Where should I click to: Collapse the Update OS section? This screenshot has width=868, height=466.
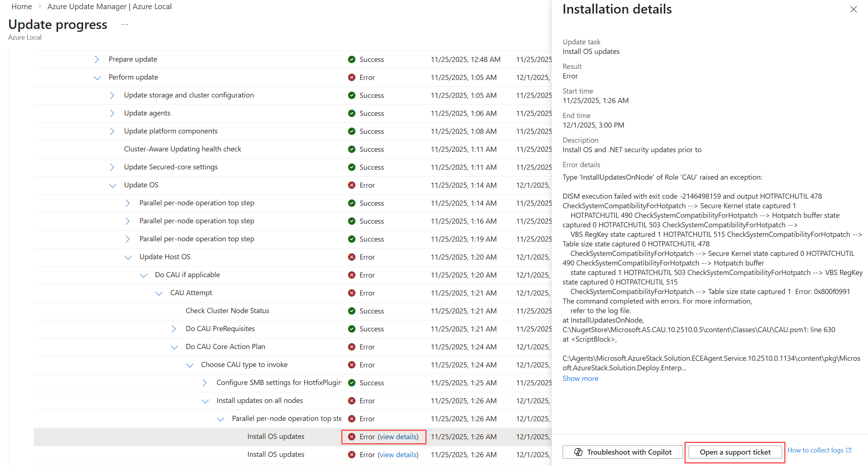tap(113, 186)
